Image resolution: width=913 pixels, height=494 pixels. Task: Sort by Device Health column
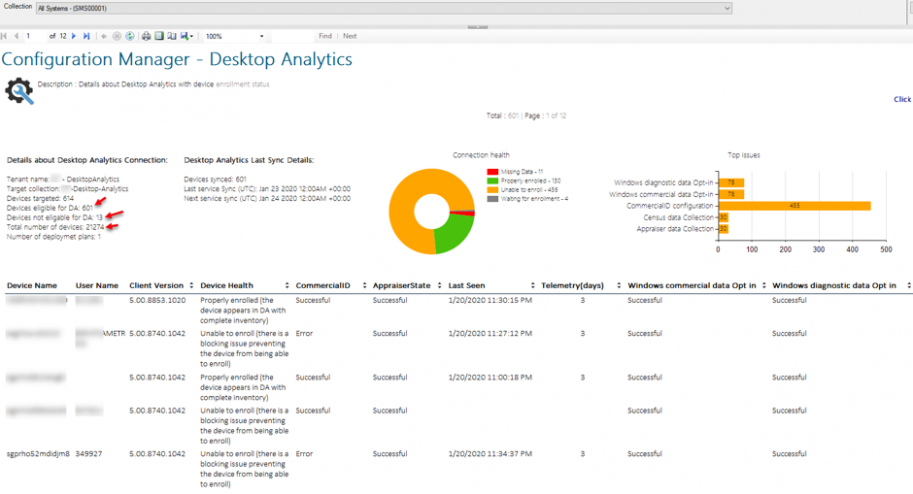pyautogui.click(x=286, y=285)
